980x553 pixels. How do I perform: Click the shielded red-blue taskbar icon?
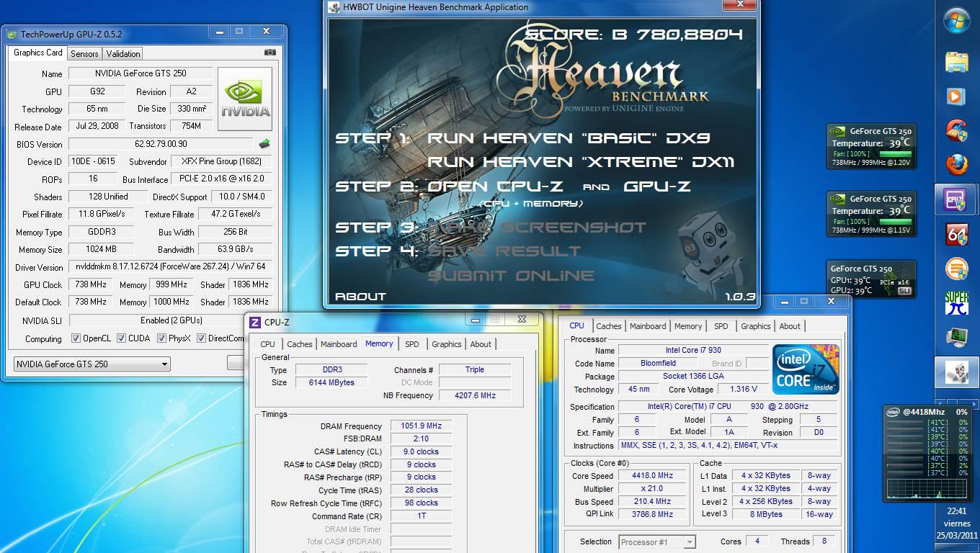pos(957,130)
